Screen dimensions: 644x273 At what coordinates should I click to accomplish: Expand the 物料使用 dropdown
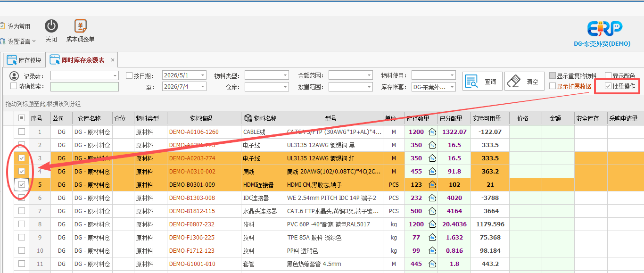pos(452,75)
